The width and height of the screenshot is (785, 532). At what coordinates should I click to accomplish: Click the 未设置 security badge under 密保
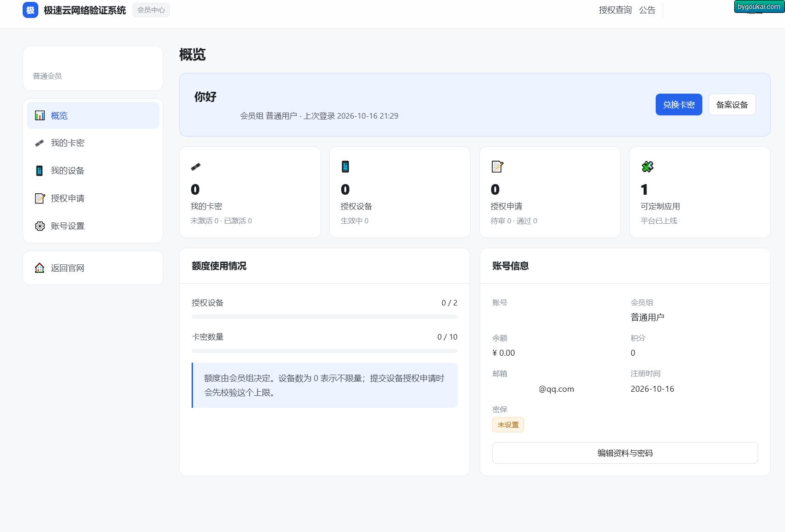click(x=508, y=425)
